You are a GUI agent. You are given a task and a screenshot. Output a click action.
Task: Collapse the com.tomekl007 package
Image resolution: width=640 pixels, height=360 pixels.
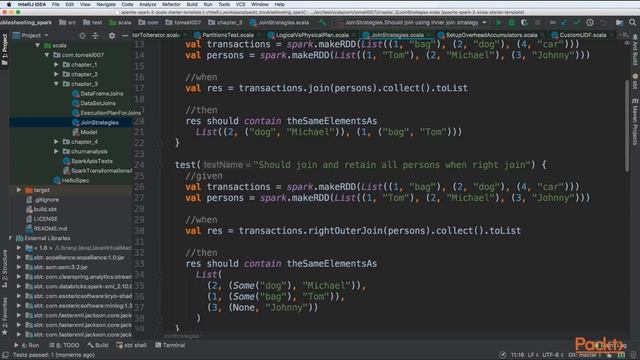coord(47,55)
